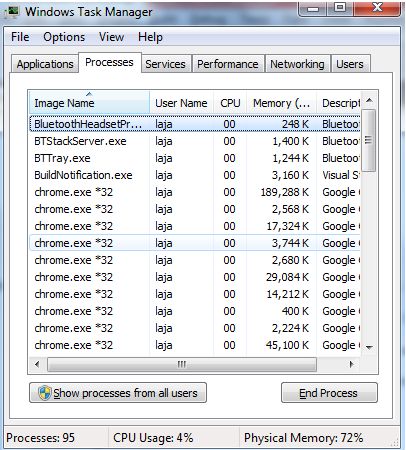Click the horizontal scrollbar right arrow

351,364
